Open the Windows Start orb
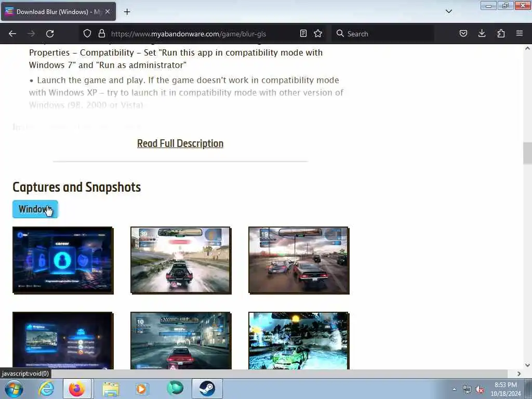 coord(14,389)
